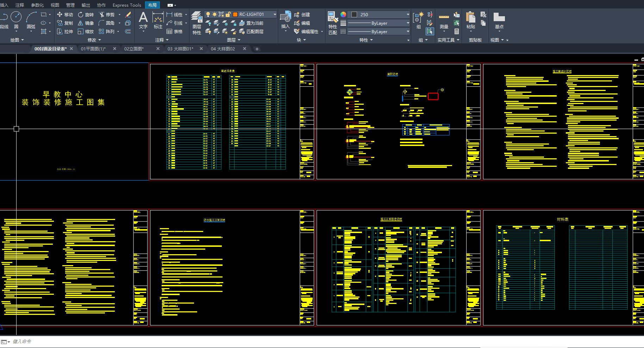Switch to the 01平面图(1) drawing tab
This screenshot has height=348, width=644.
point(93,49)
